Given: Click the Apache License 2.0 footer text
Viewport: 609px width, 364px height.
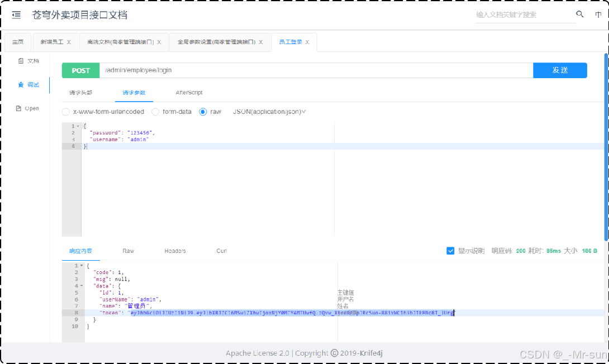Looking at the screenshot, I should (258, 353).
